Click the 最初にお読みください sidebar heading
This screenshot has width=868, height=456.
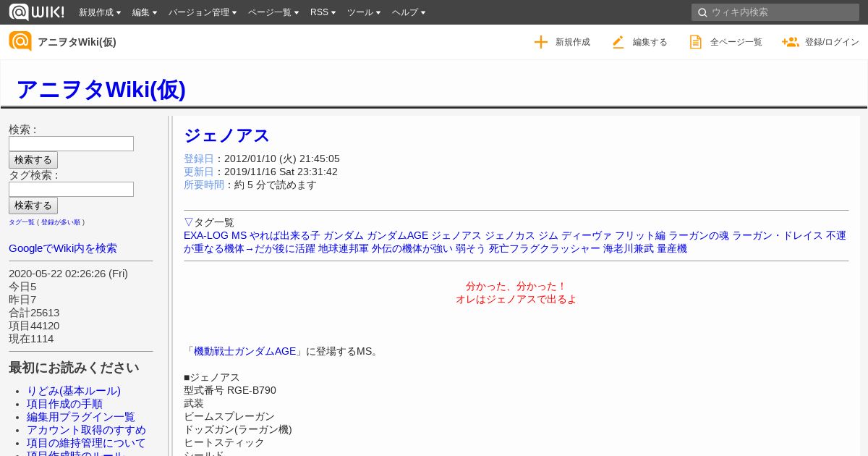(x=74, y=368)
